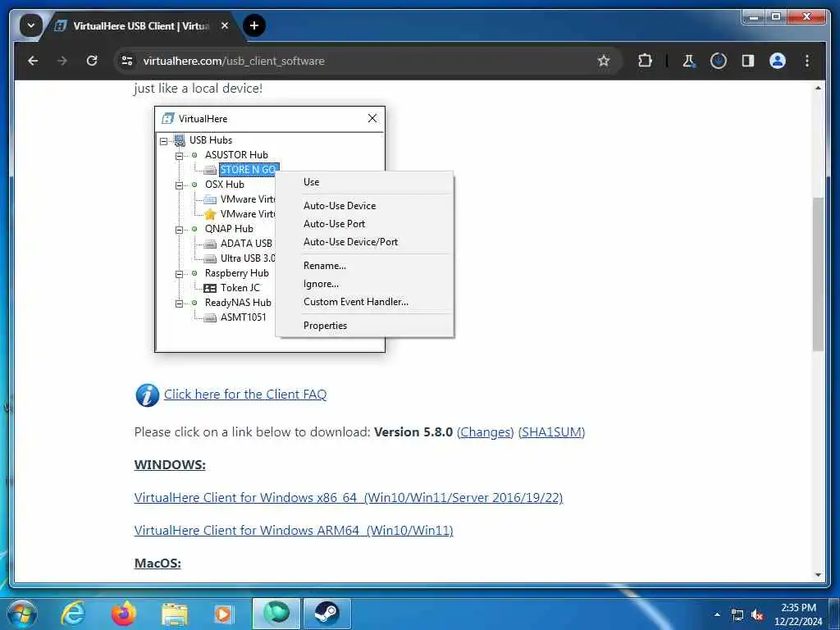Open the Chrome profile avatar
The width and height of the screenshot is (840, 630).
coord(778,61)
